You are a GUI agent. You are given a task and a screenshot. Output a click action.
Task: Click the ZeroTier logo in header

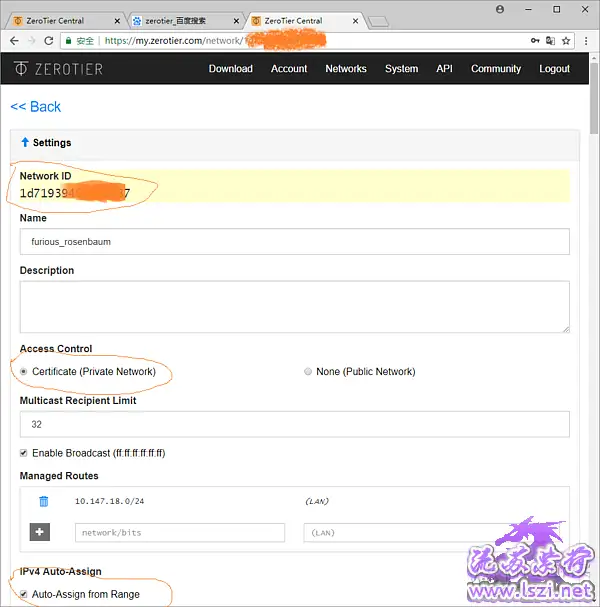[58, 69]
